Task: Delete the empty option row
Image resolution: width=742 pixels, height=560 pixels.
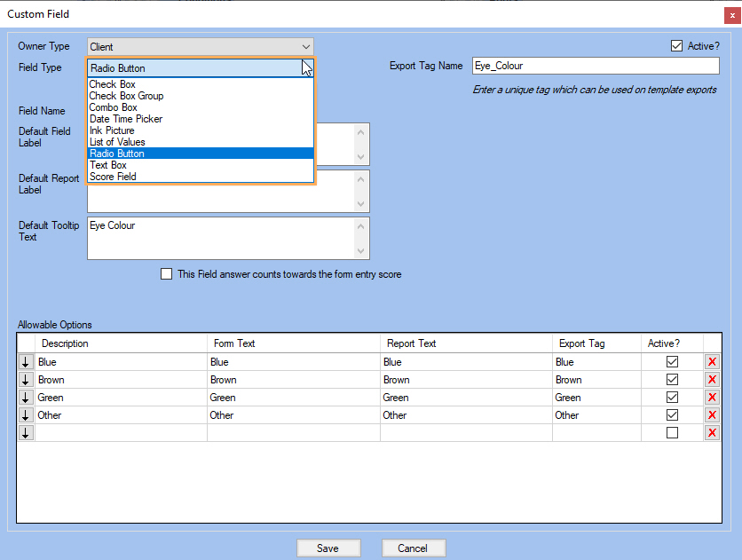Action: (x=712, y=433)
